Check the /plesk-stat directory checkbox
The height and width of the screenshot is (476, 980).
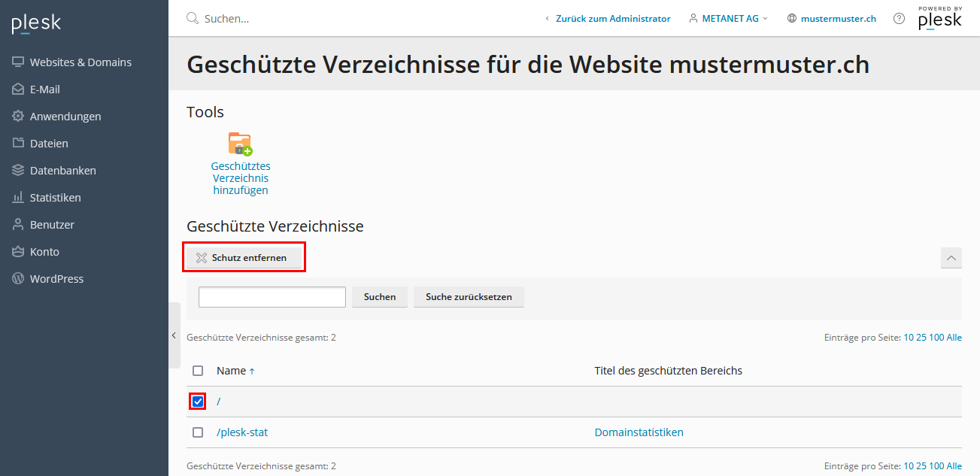[x=198, y=432]
